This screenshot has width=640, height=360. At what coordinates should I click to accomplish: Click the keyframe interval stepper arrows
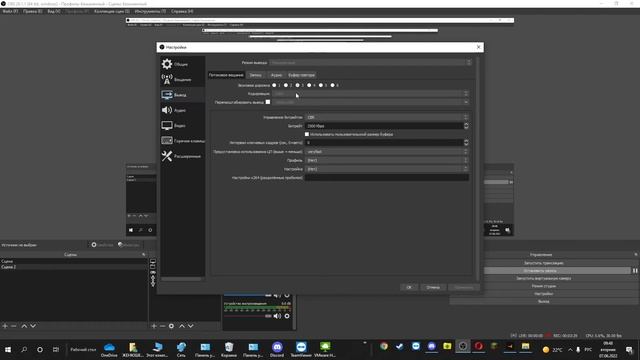pos(466,142)
